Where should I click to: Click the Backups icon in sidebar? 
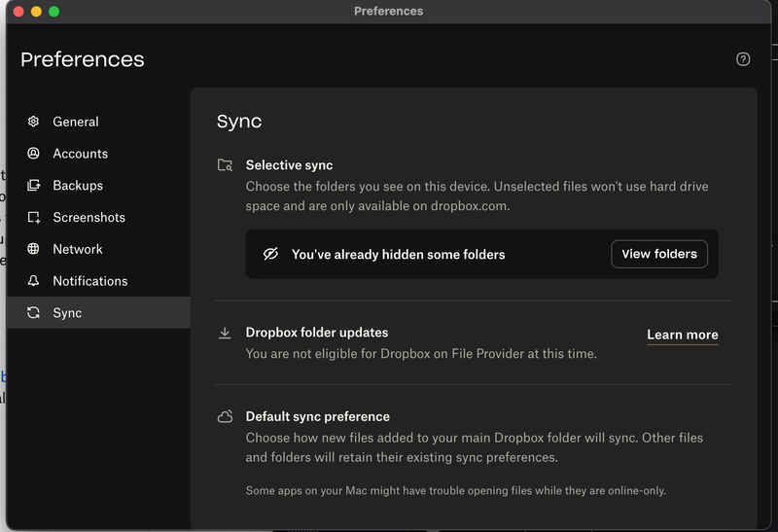click(33, 186)
